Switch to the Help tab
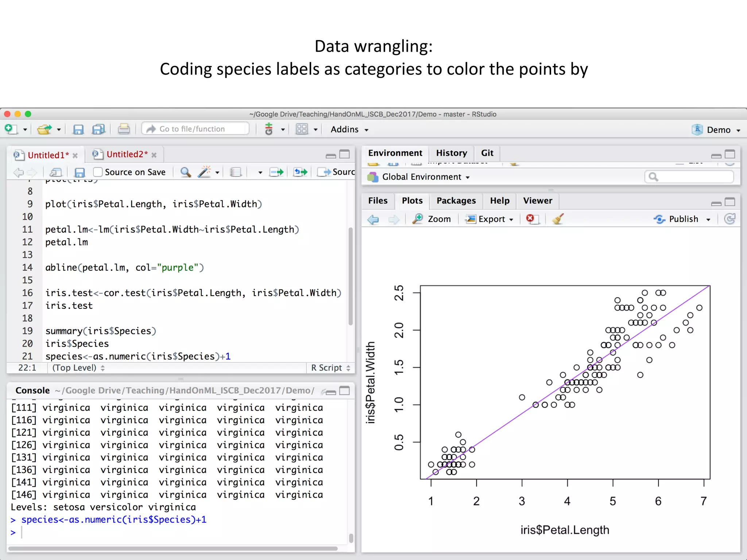The height and width of the screenshot is (560, 747). (500, 201)
